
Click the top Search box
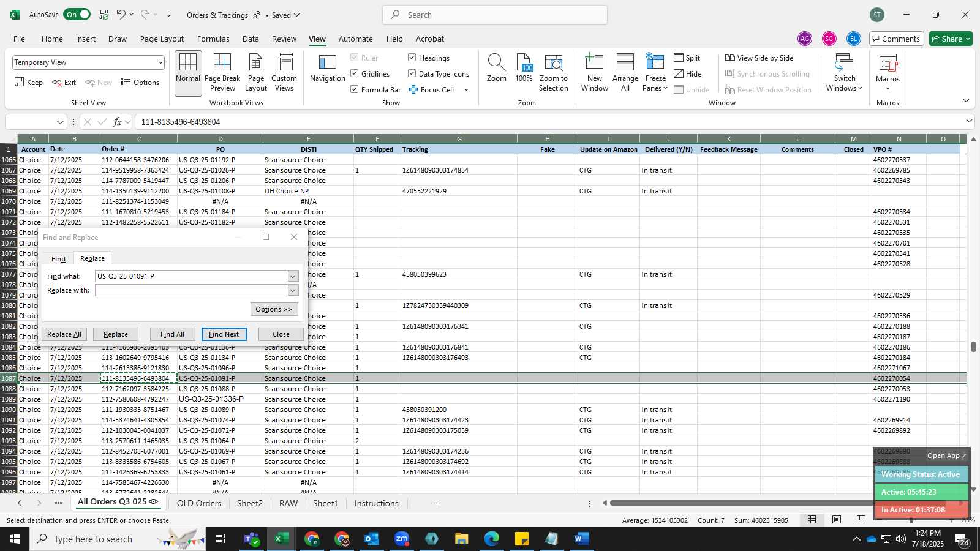point(495,15)
